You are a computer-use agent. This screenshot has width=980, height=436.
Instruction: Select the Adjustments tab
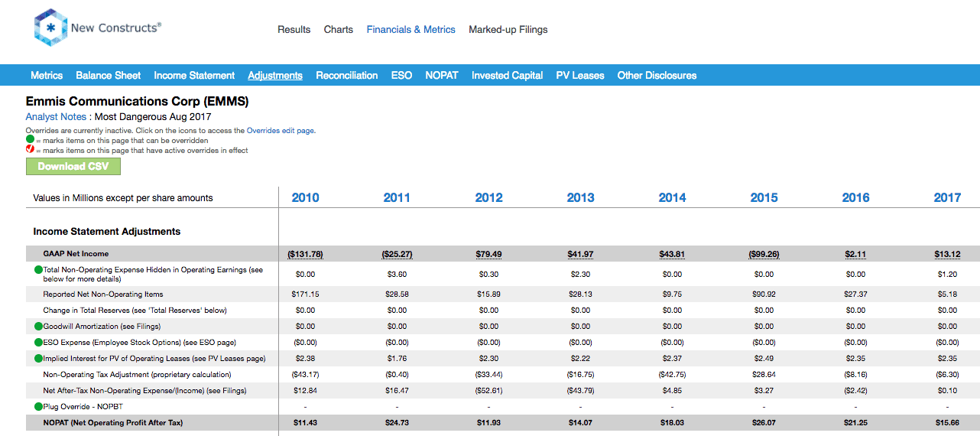(275, 75)
